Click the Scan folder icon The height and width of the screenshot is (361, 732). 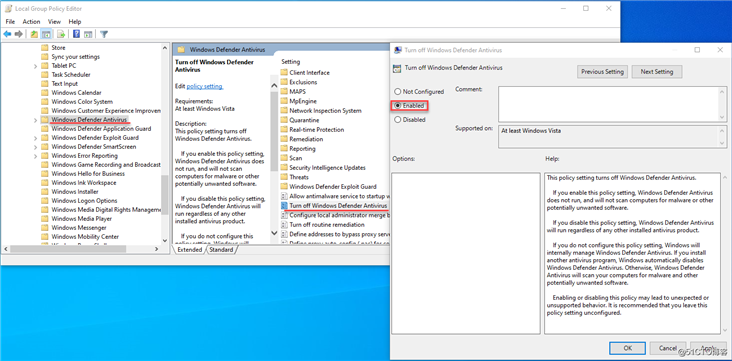[284, 158]
